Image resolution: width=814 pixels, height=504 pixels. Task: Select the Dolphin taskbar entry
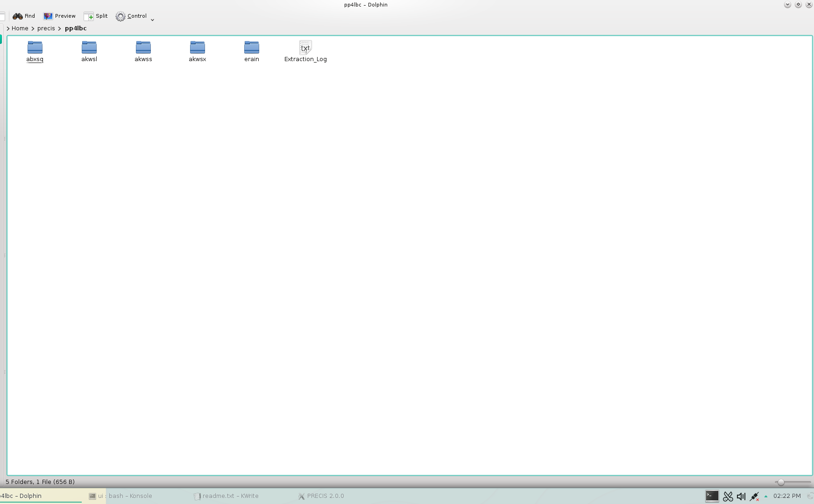click(41, 496)
